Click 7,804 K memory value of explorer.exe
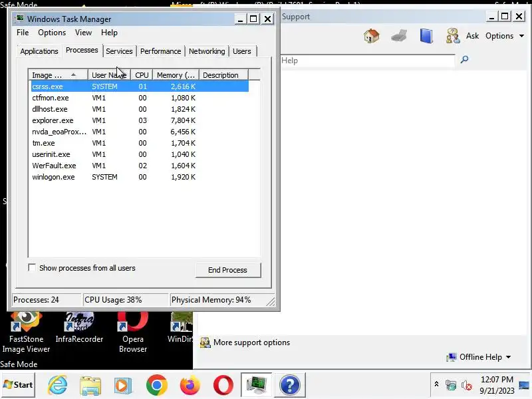Screen dimensions: 532x399 [183, 120]
